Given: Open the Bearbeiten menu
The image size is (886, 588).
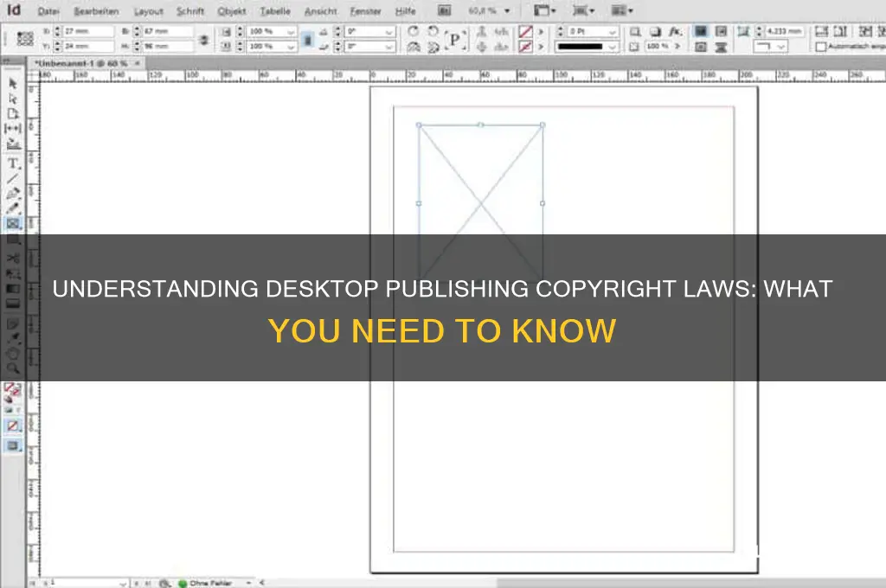Looking at the screenshot, I should [x=96, y=11].
